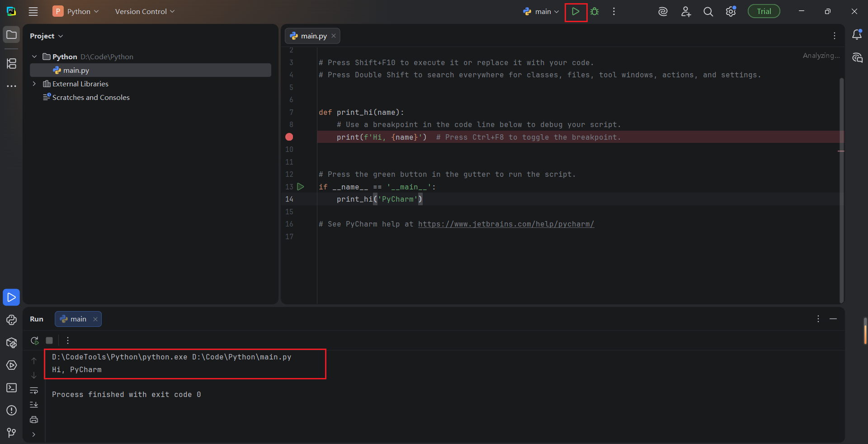868x444 pixels.
Task: Open the Terminal tool window
Action: [x=11, y=388]
